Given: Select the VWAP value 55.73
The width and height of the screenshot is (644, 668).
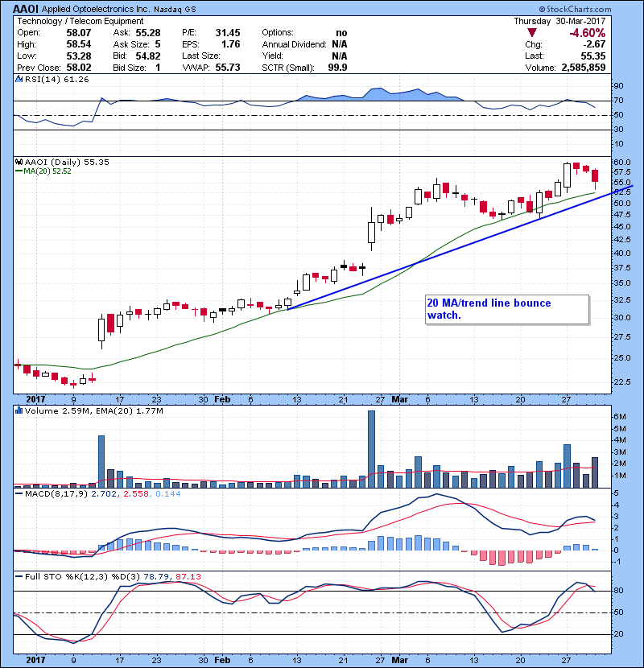Looking at the screenshot, I should pyautogui.click(x=228, y=68).
